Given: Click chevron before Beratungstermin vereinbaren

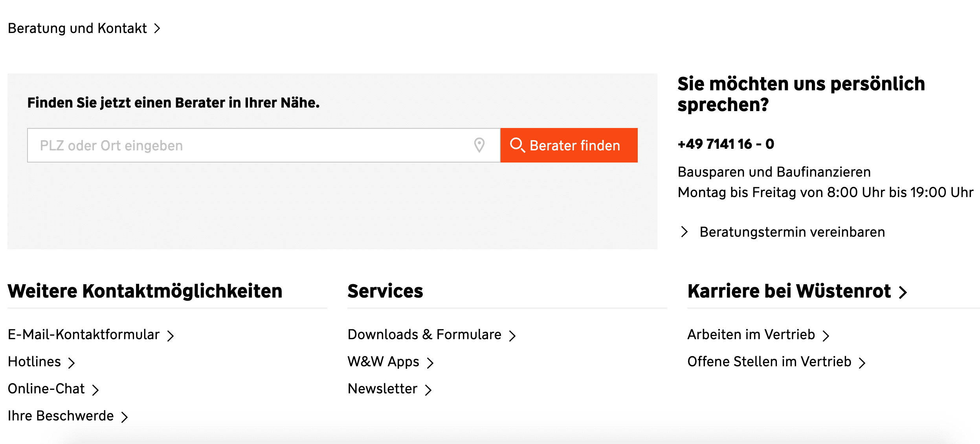Looking at the screenshot, I should 684,232.
